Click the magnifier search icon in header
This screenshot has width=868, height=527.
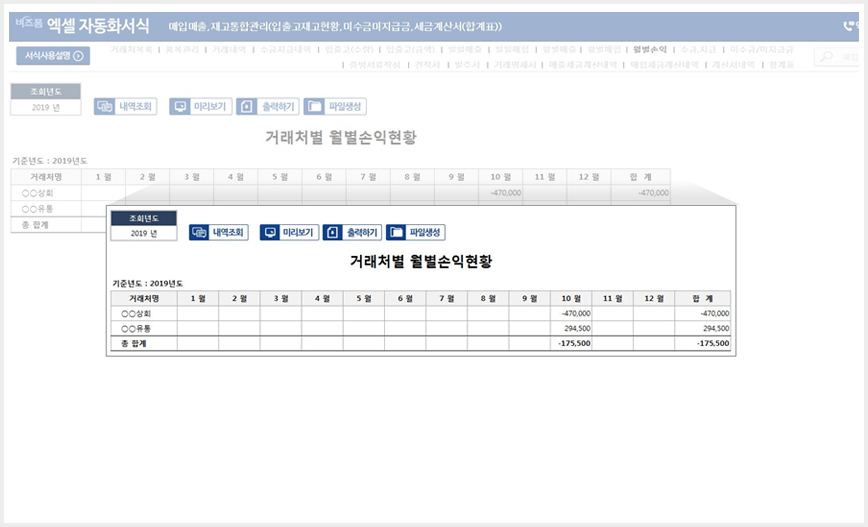[826, 56]
